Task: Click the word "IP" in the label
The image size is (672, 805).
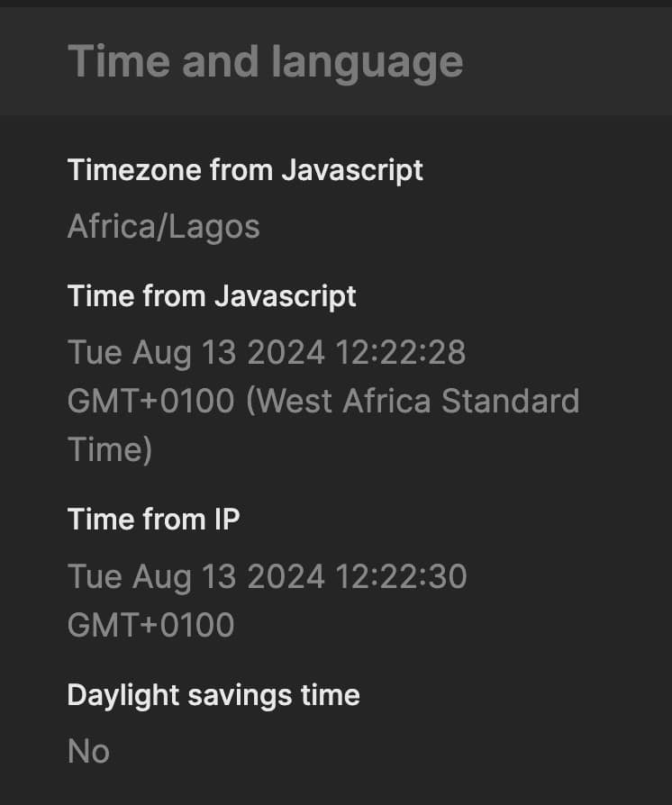Action: (227, 519)
